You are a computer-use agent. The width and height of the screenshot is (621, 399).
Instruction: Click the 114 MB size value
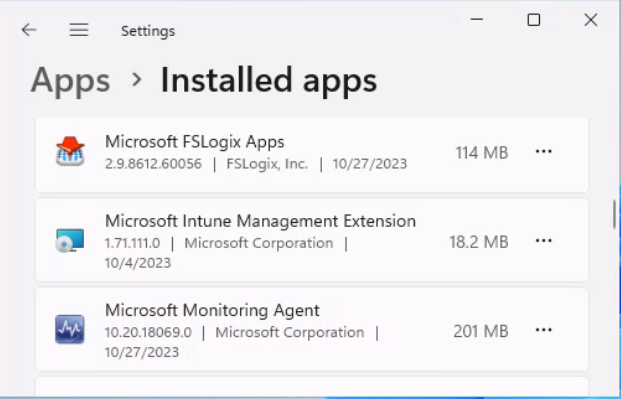pos(482,153)
